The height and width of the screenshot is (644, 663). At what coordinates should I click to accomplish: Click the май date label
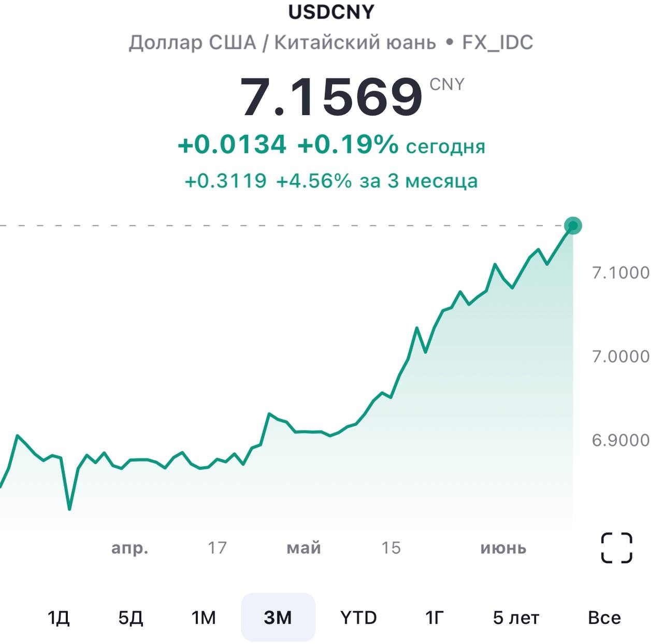click(x=304, y=548)
